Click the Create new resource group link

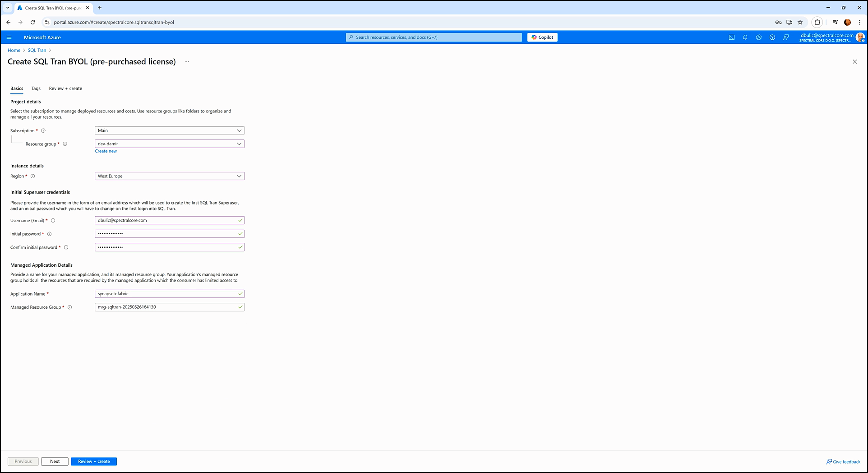point(106,151)
